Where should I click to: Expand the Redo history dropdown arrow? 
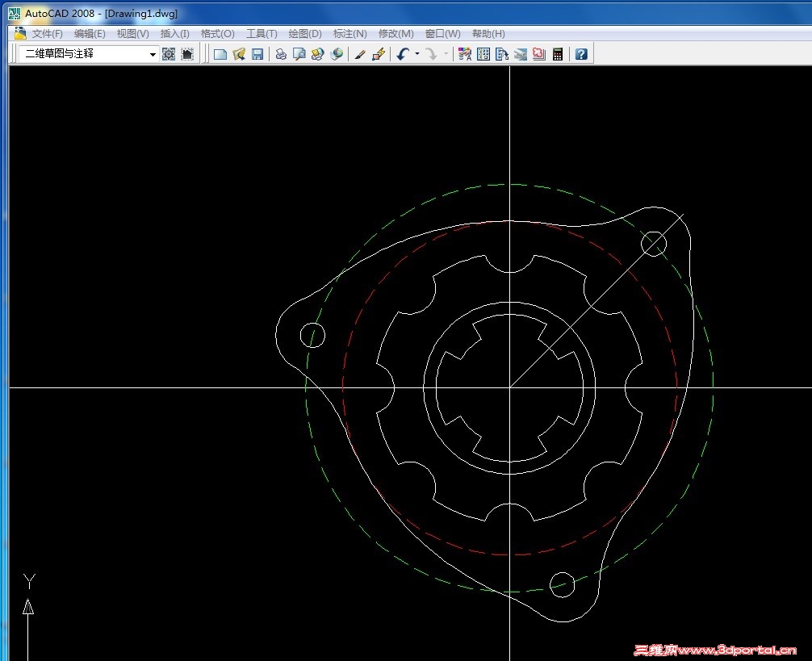(x=446, y=54)
